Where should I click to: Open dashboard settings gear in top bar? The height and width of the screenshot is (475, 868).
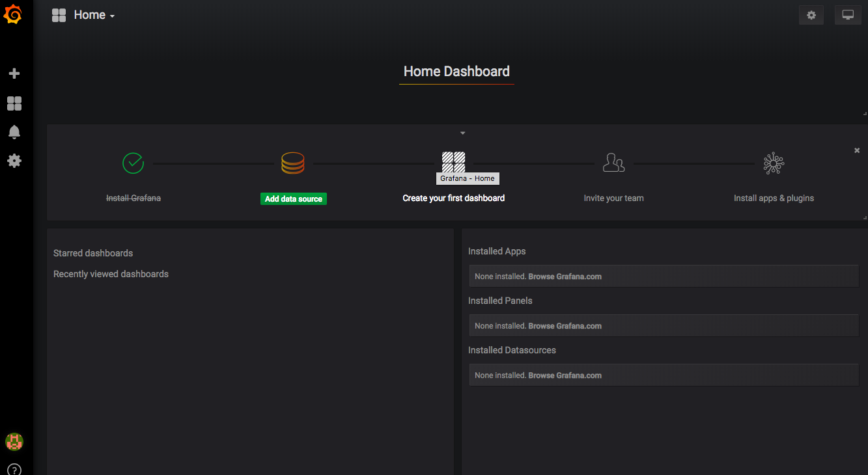click(811, 15)
